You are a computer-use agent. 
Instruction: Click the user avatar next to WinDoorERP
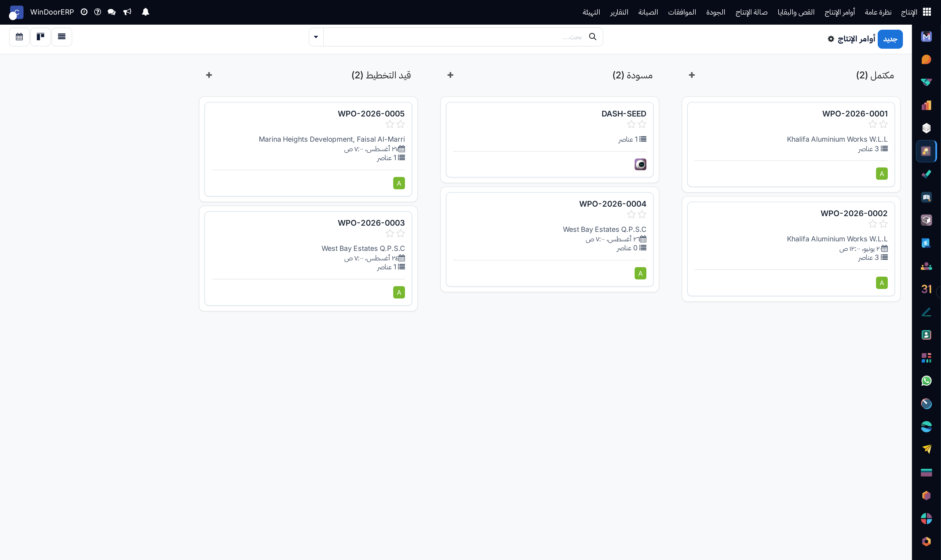tap(16, 12)
